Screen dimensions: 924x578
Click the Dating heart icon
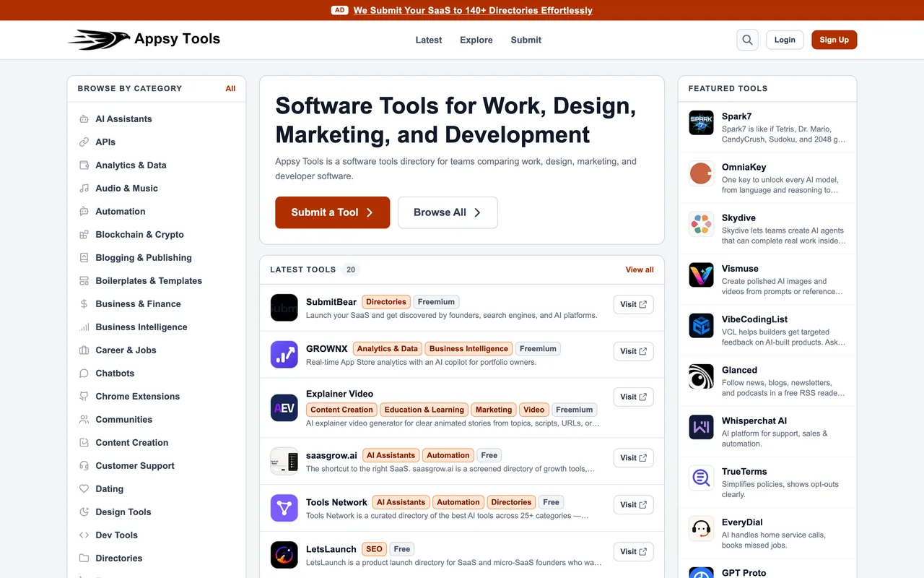coord(84,489)
